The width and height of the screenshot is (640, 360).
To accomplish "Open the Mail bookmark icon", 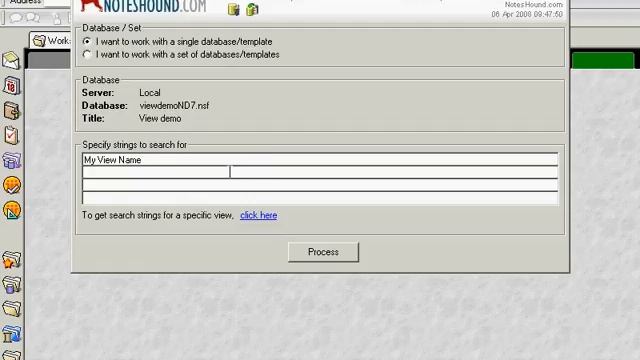I will [11, 60].
